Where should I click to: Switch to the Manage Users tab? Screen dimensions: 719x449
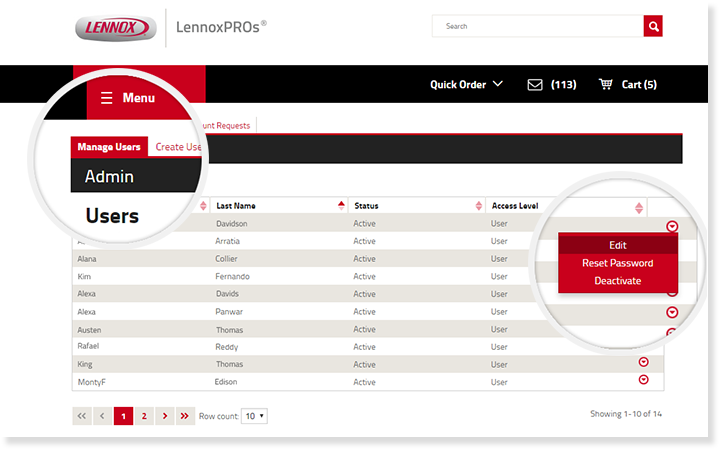pyautogui.click(x=109, y=147)
